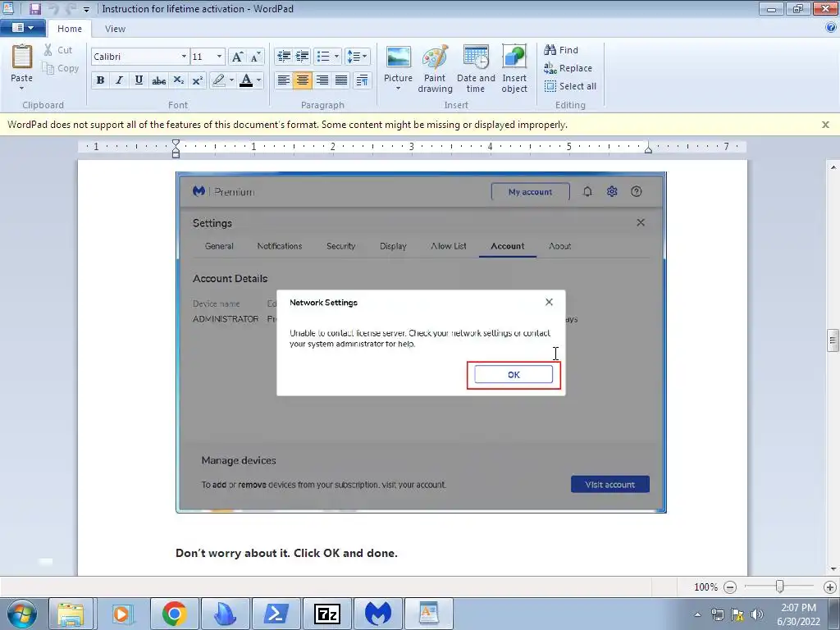Open Malwarebytes from the taskbar
The height and width of the screenshot is (630, 840).
click(377, 614)
